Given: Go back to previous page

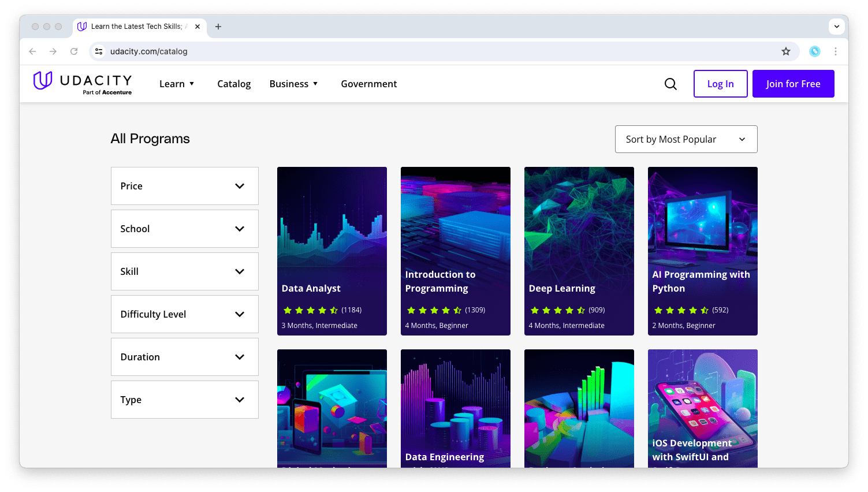Looking at the screenshot, I should coord(32,51).
